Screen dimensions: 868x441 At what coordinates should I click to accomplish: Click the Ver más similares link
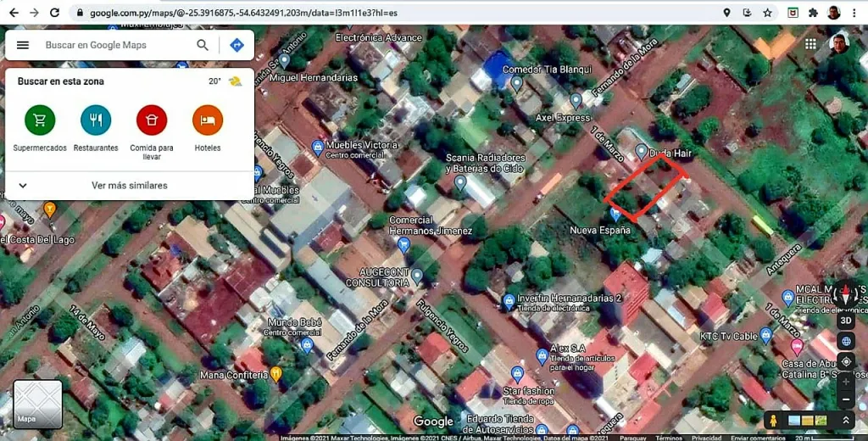[130, 186]
